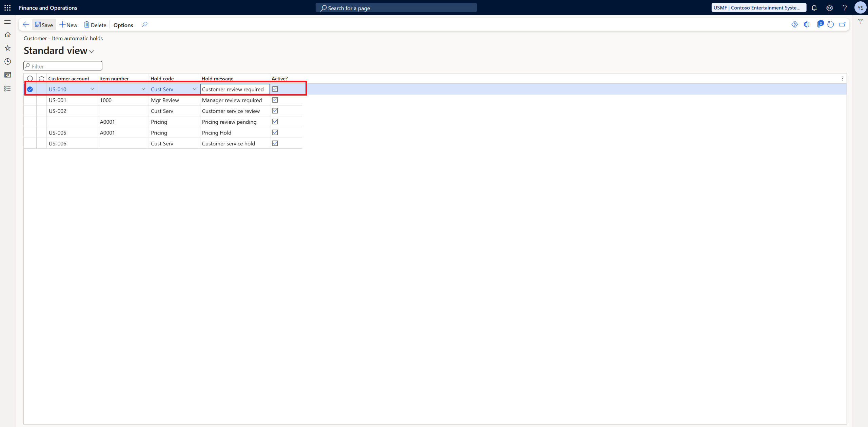Open the record in a new window

pyautogui.click(x=843, y=24)
